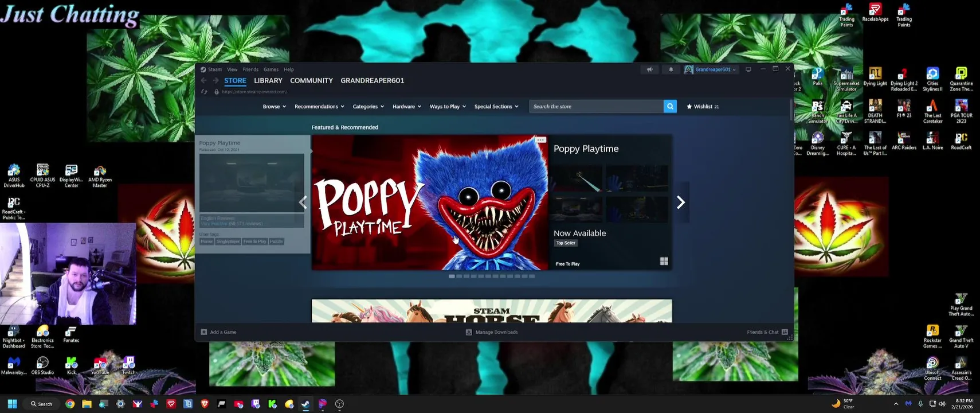This screenshot has height=413, width=980.
Task: Click the Steam announcements megaphone icon
Action: click(x=649, y=69)
